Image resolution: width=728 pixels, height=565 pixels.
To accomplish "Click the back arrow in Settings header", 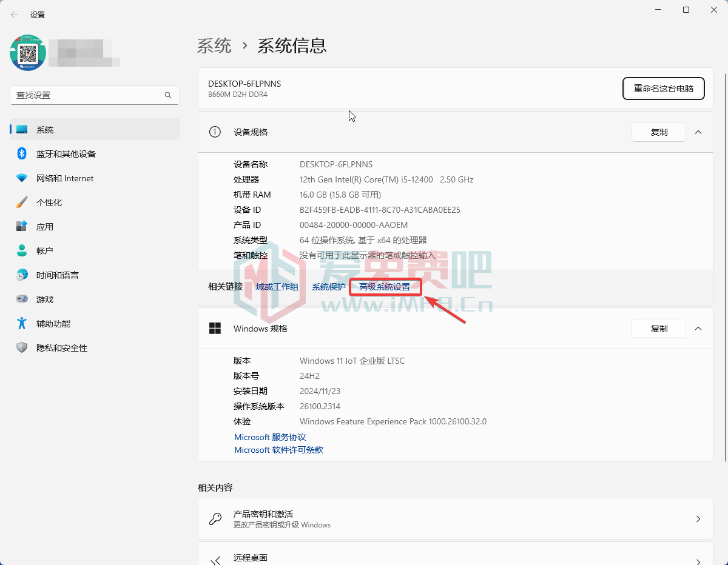I will (x=15, y=15).
